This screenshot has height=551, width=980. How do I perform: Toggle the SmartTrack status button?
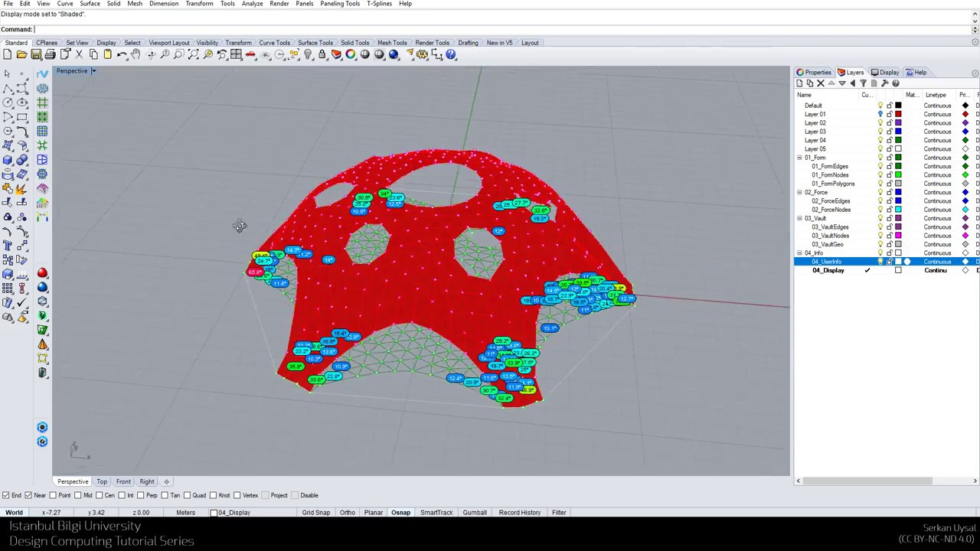[x=436, y=513]
